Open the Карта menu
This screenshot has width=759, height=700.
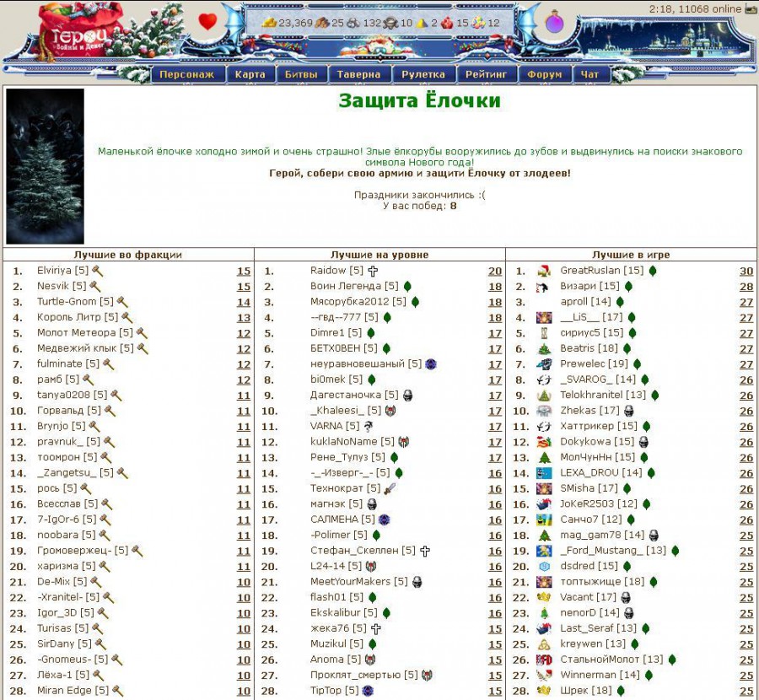pos(250,74)
